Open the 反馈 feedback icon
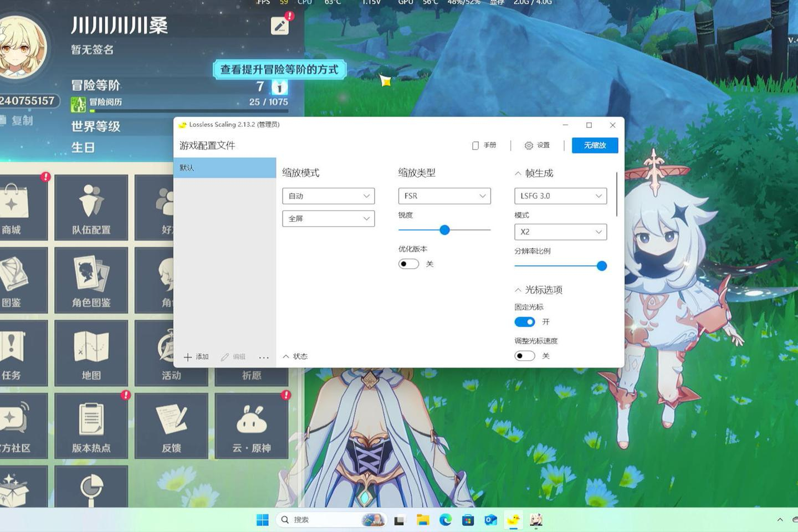The width and height of the screenshot is (798, 532). pos(171,425)
